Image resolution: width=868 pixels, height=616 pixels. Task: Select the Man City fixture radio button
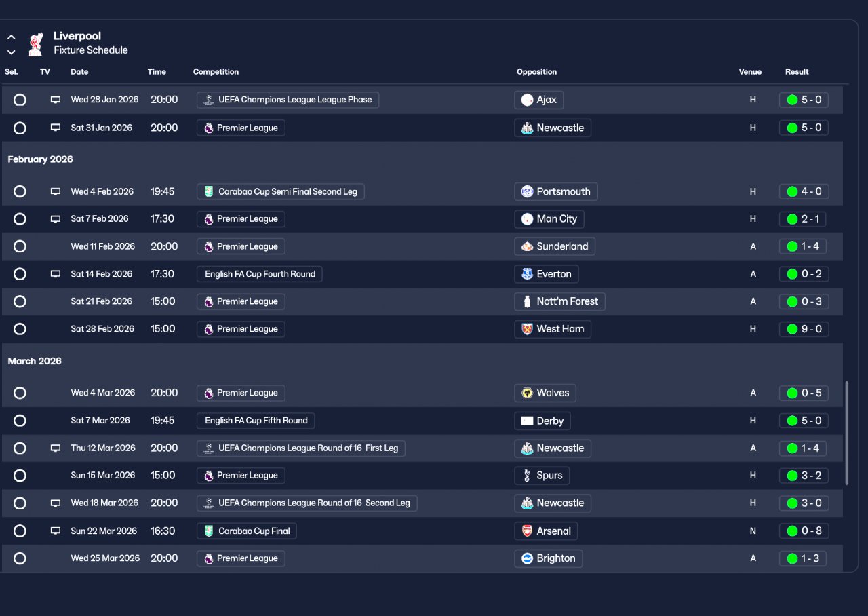click(20, 219)
